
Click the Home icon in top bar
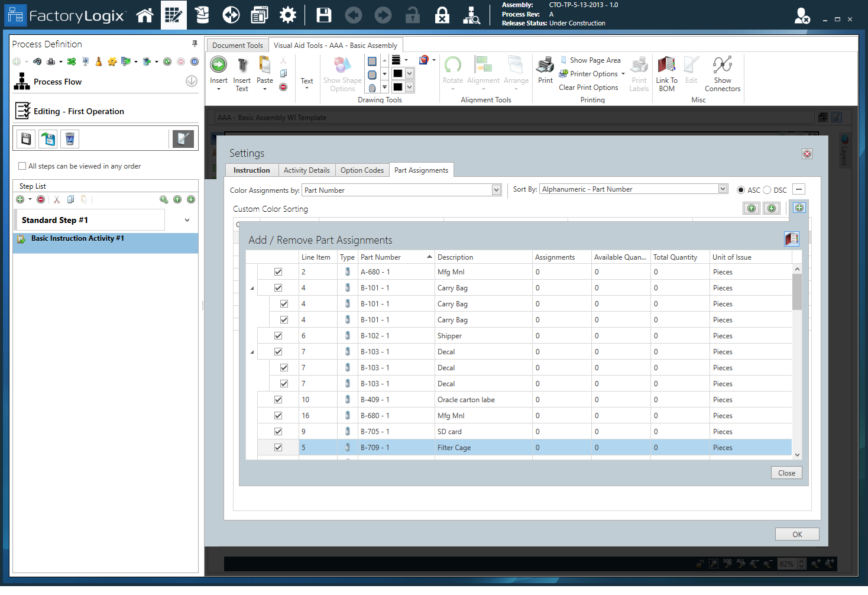click(145, 15)
